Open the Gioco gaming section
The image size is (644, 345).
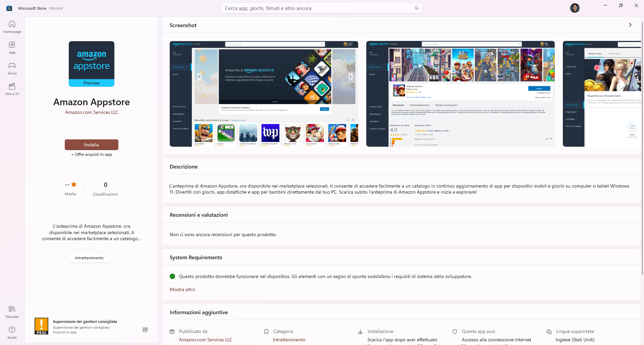(12, 68)
